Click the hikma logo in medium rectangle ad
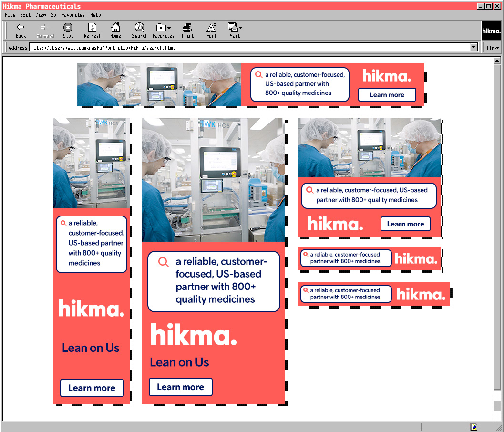Viewport: 504px width, 432px height. click(x=335, y=224)
